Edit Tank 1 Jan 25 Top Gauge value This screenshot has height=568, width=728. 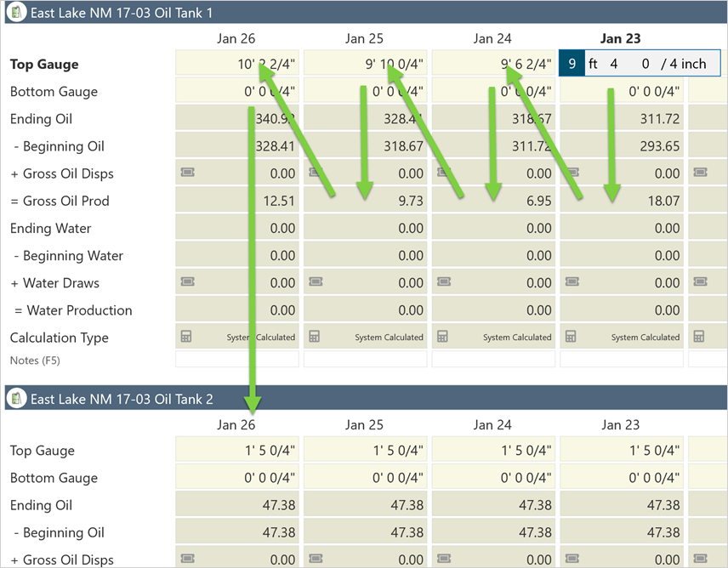coord(366,64)
